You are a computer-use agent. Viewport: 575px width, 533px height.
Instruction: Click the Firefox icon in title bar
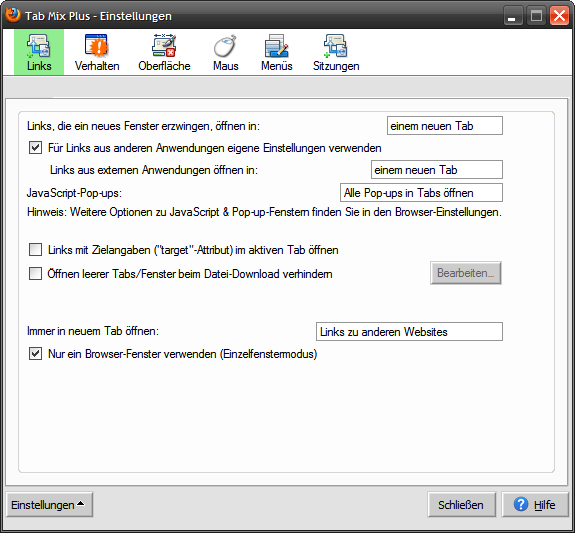pos(13,15)
